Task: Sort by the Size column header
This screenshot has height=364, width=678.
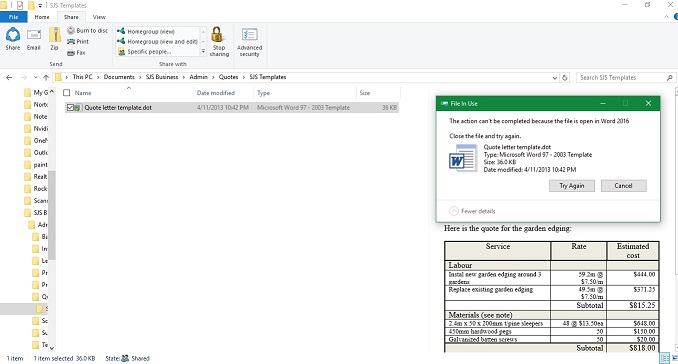Action: click(365, 93)
